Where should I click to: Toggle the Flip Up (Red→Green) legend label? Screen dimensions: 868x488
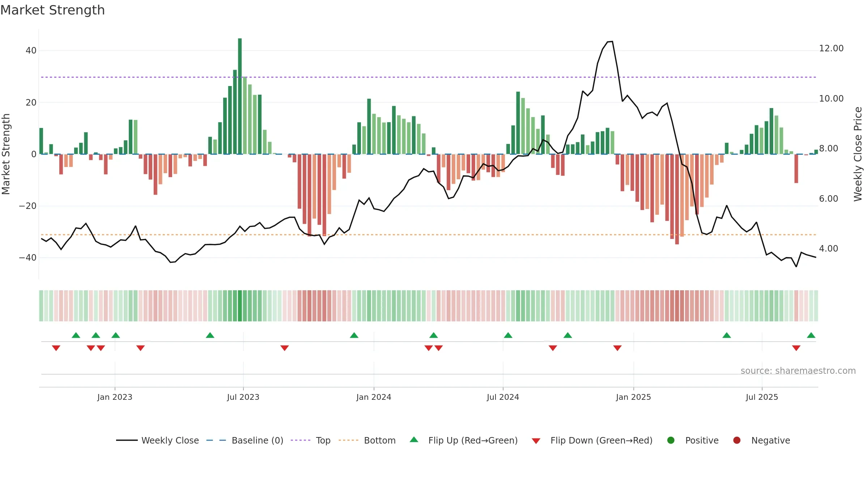(473, 440)
